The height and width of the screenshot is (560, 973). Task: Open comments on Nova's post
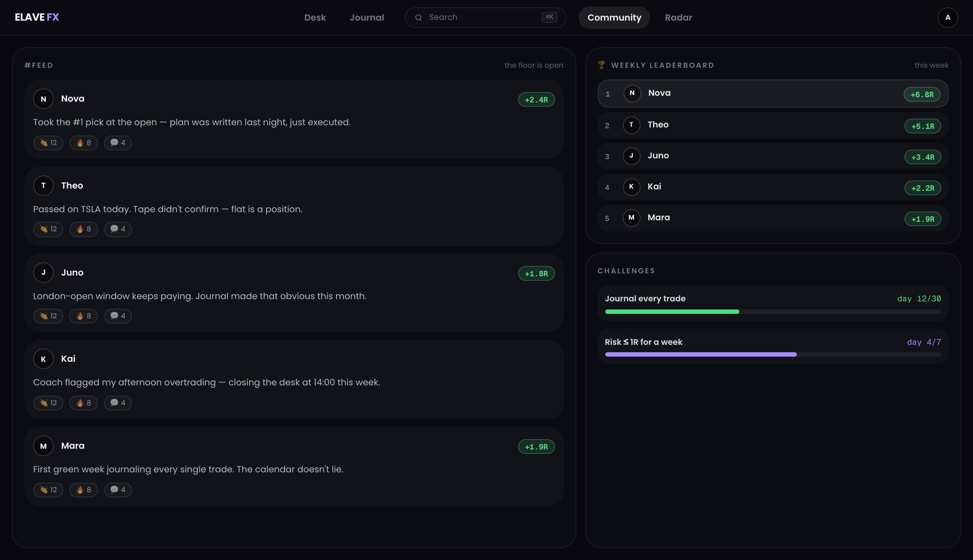[x=118, y=143]
